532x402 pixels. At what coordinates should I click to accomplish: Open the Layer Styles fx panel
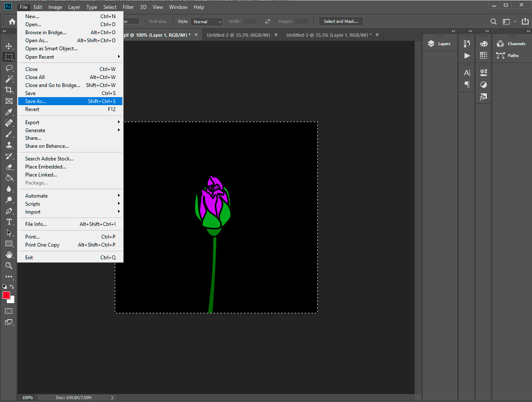coord(483,97)
